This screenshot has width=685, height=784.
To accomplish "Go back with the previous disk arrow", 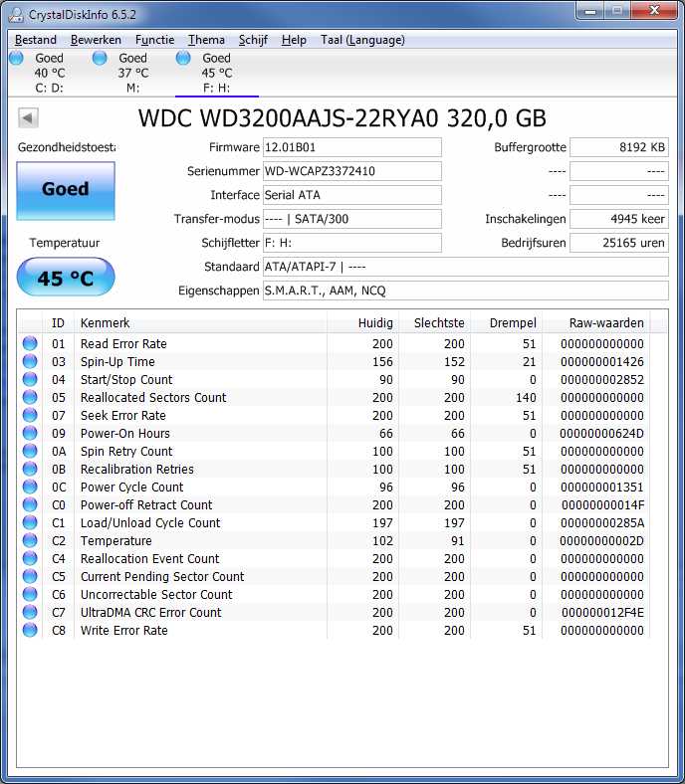I will click(x=28, y=118).
